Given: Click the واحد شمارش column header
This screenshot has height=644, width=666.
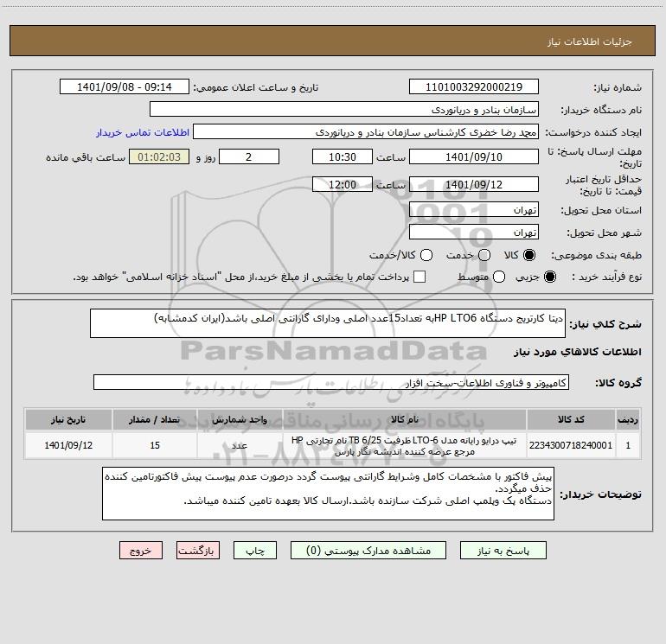Looking at the screenshot, I should coord(240,419).
